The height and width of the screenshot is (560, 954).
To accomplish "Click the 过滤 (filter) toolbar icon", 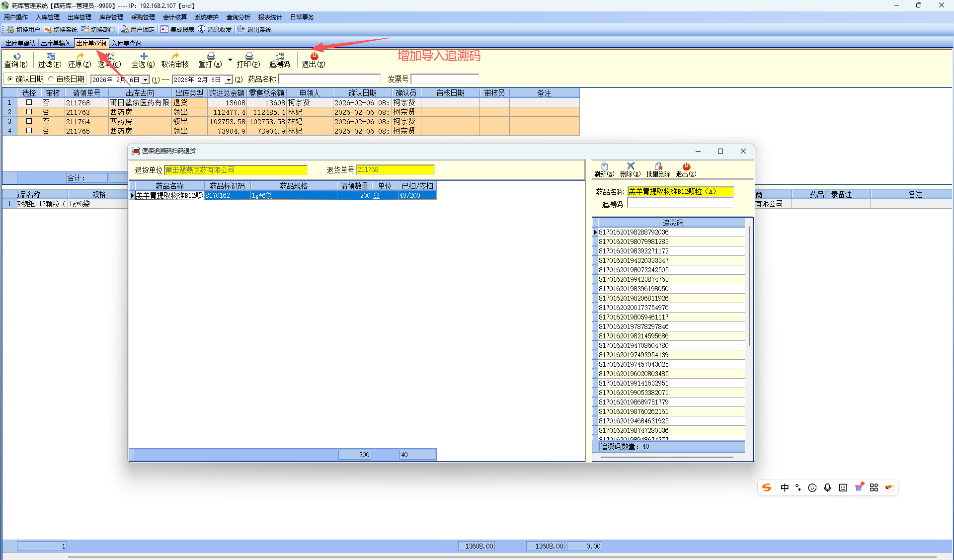I will pos(50,60).
